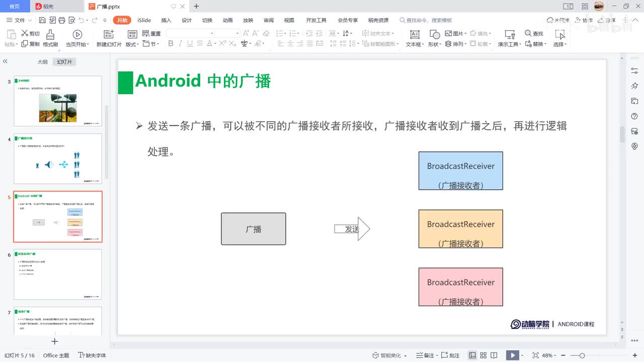The height and width of the screenshot is (362, 644).
Task: Toggle underline formatting
Action: [189, 44]
